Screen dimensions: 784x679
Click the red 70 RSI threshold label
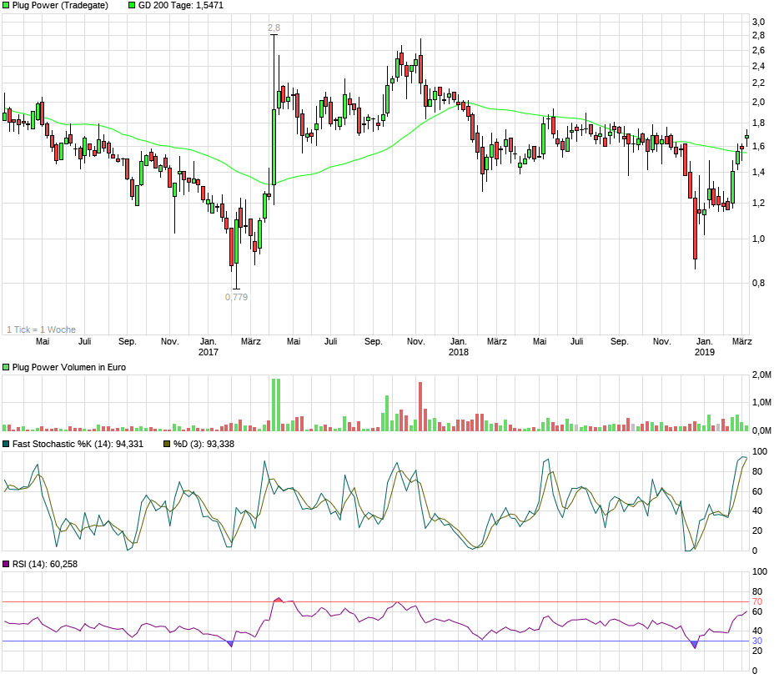(x=757, y=601)
